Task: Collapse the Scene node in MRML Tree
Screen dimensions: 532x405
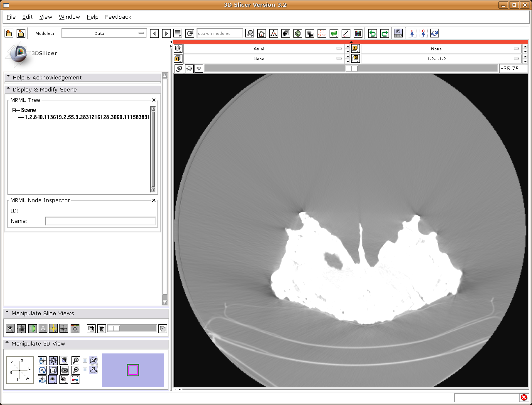Action: coord(14,110)
